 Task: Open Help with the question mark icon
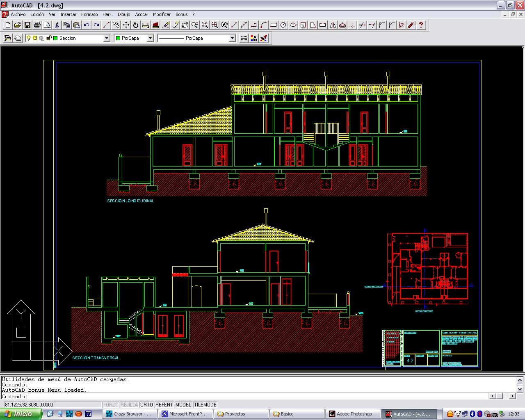click(x=421, y=25)
